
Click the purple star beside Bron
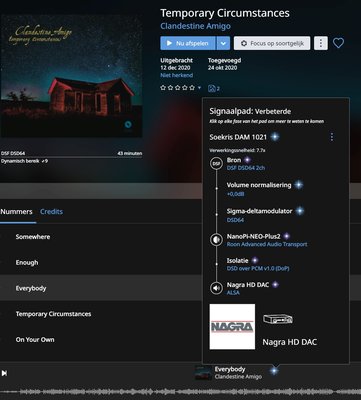(x=247, y=160)
